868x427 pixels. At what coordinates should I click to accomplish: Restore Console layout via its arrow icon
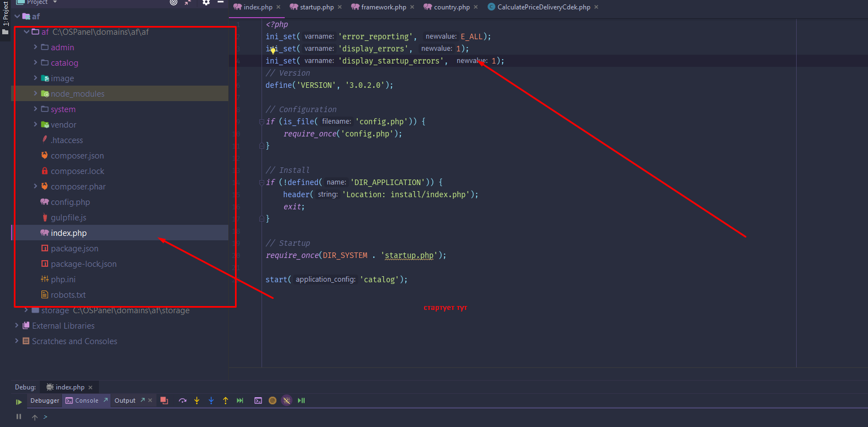click(x=106, y=400)
